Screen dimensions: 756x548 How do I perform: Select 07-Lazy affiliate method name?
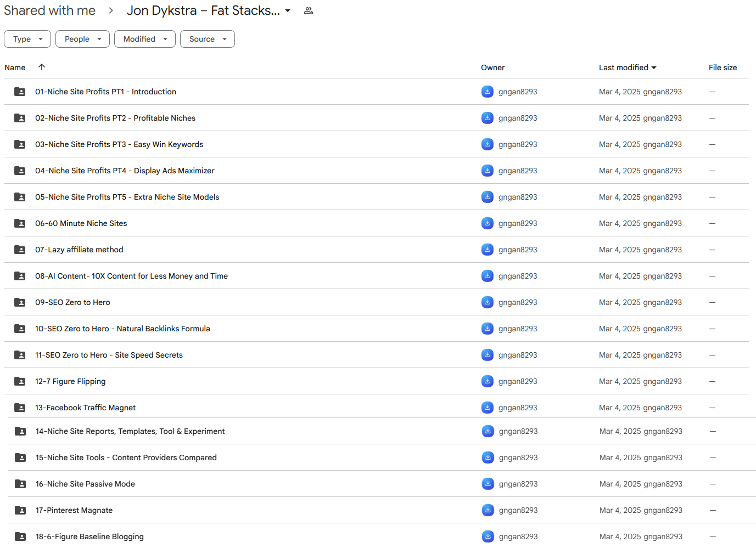click(x=79, y=250)
